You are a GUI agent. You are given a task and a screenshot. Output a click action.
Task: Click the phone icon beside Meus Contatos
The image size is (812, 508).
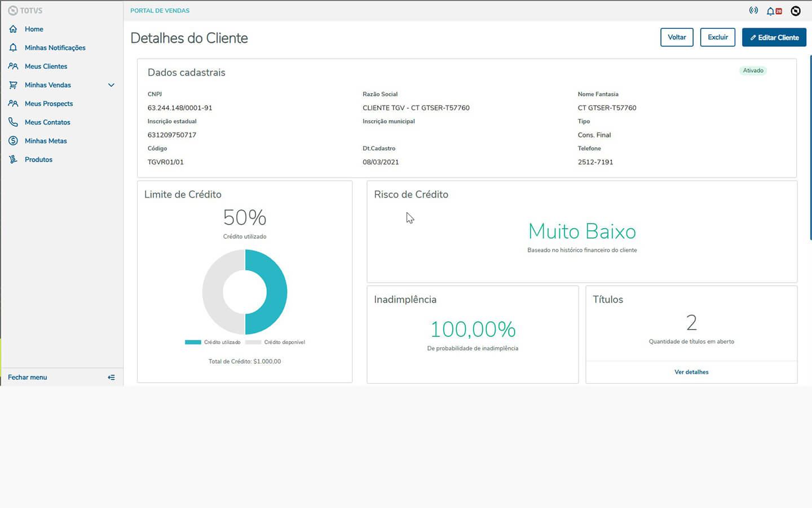click(13, 122)
